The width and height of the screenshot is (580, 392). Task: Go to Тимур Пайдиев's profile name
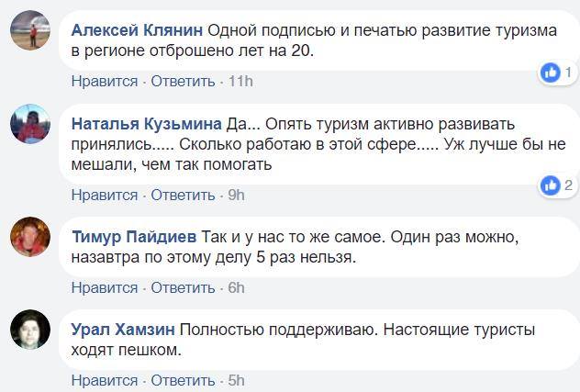tap(132, 236)
